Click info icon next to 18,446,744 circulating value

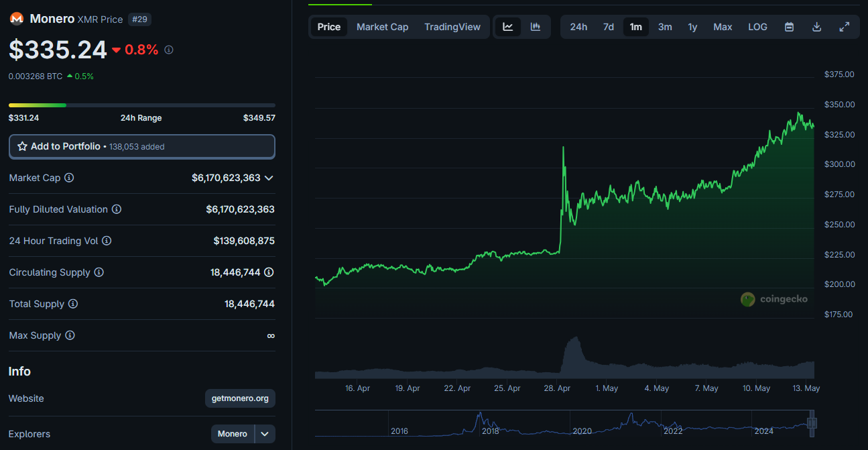[269, 272]
